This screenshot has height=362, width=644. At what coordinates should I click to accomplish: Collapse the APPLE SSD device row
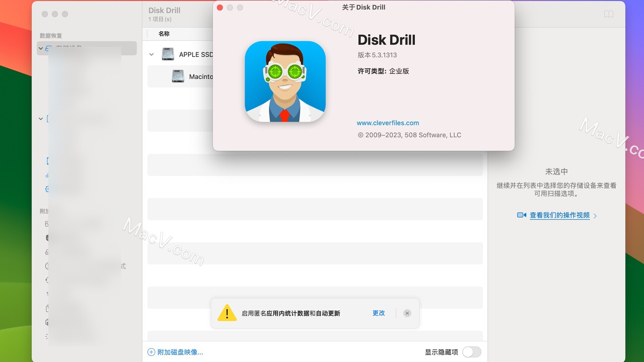[x=152, y=54]
